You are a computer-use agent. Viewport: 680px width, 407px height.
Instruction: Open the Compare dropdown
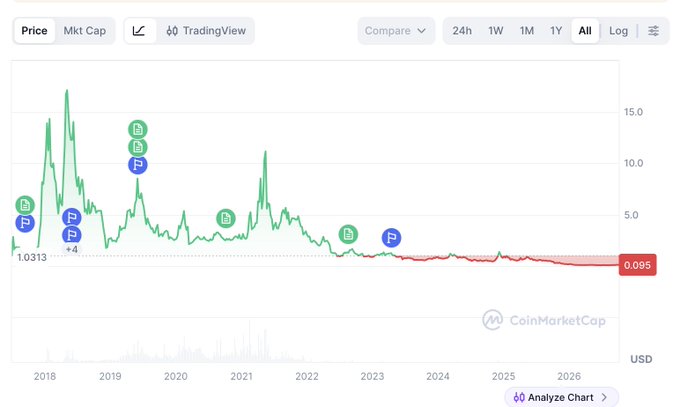[x=396, y=31]
